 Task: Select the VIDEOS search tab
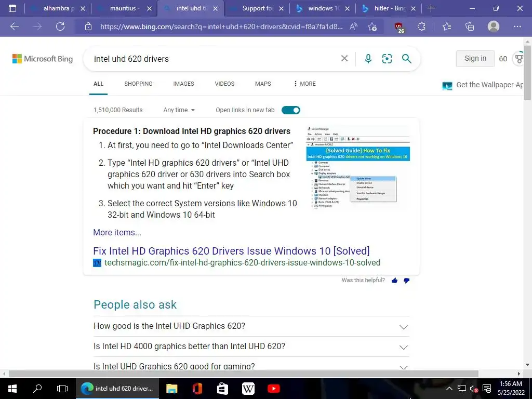[x=224, y=84]
